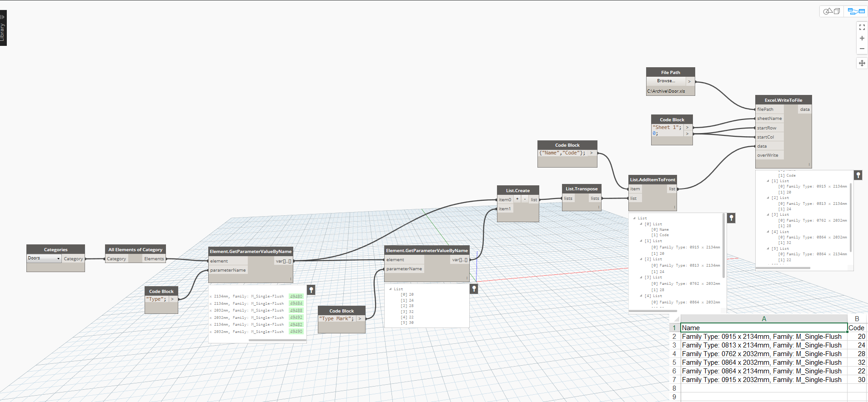Click the "Sheet 1" output port of the Code Block
The image size is (868, 402).
click(x=687, y=128)
